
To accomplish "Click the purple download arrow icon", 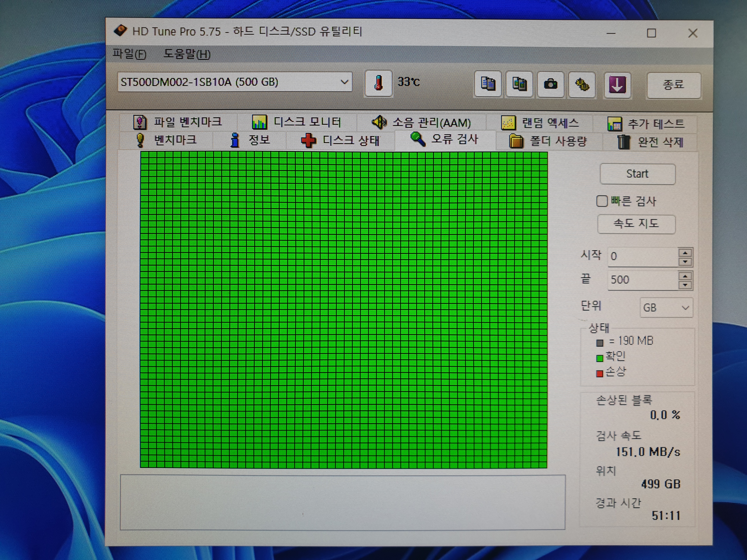I will 617,85.
